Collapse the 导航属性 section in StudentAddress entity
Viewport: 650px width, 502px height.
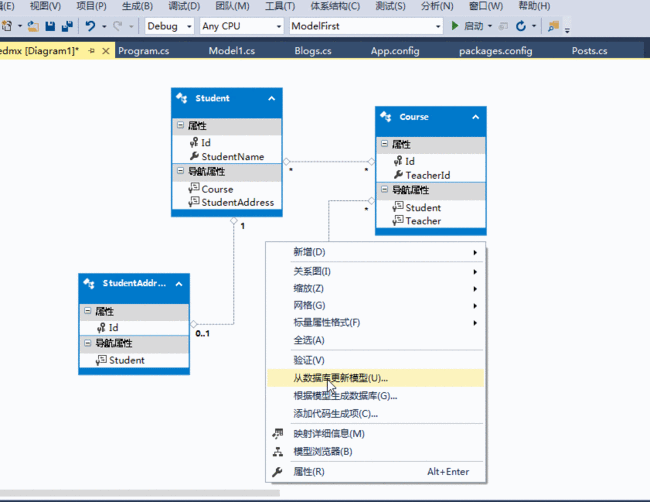coord(87,342)
